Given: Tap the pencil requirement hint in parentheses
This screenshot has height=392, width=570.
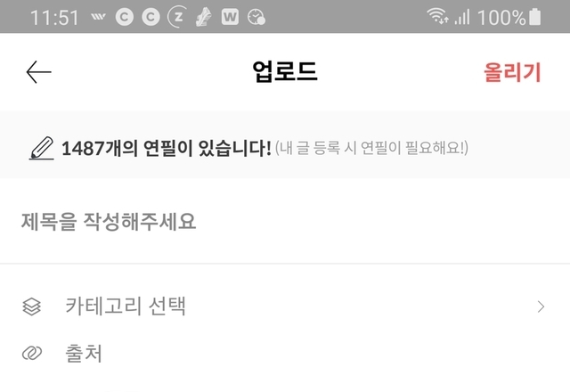Looking at the screenshot, I should (x=371, y=148).
